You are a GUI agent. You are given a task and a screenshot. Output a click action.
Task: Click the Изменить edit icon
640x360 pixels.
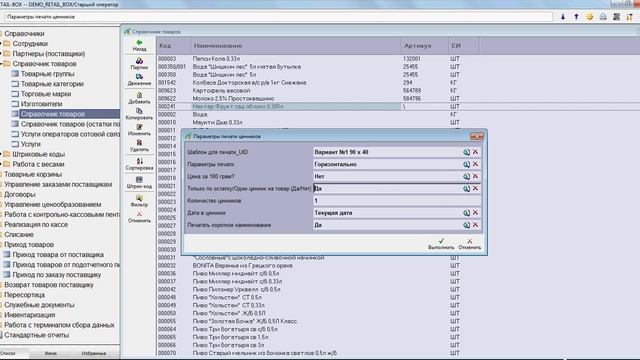coord(139,127)
